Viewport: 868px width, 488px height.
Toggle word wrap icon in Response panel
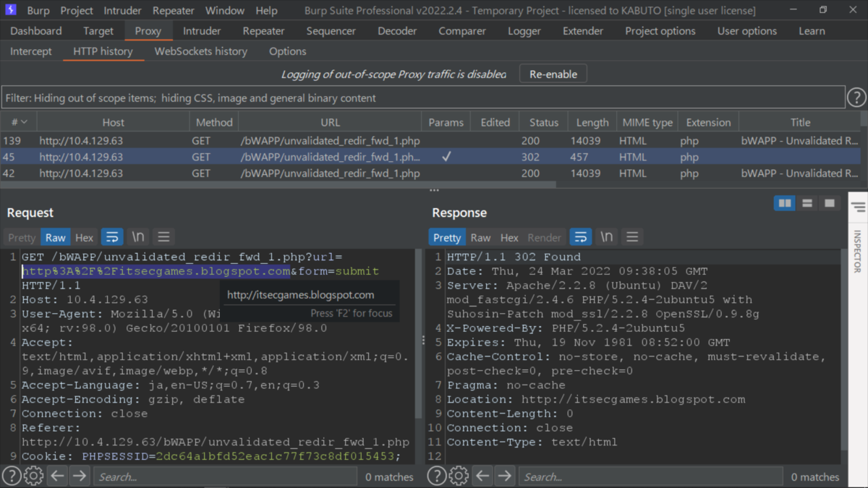tap(581, 237)
